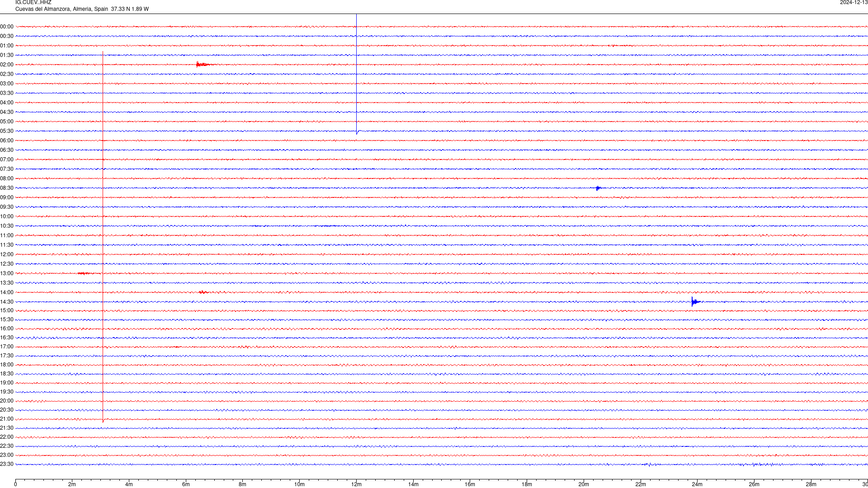Viewport: 868px width, 488px height.
Task: Select the 07:30 time row label
Action: tap(7, 169)
